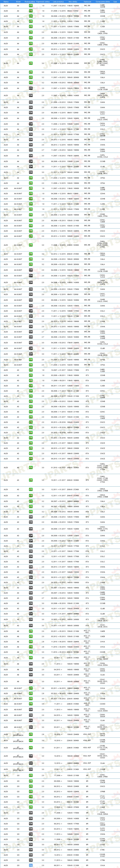Click diesel icon in A4 8K2 CLAB 150kW row

pos(31,166)
